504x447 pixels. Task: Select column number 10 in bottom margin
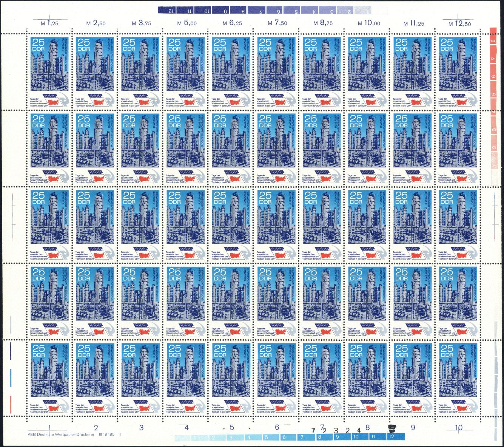[x=458, y=428]
